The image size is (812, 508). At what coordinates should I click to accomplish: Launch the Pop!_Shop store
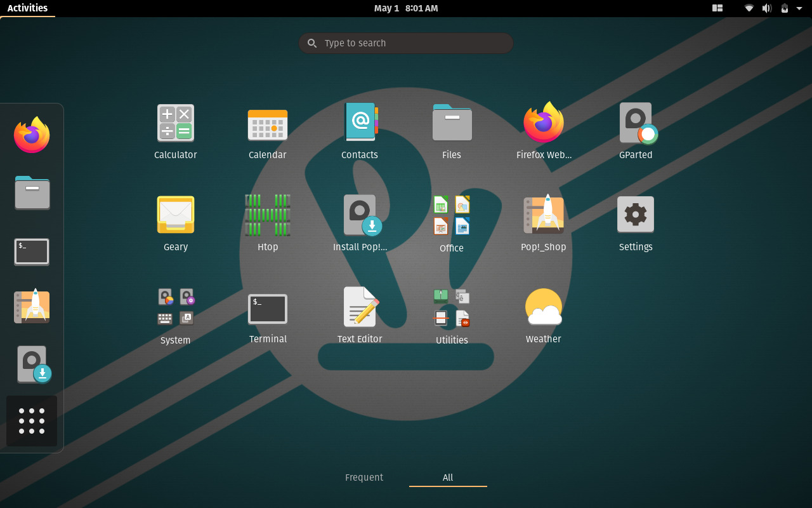[x=543, y=215]
